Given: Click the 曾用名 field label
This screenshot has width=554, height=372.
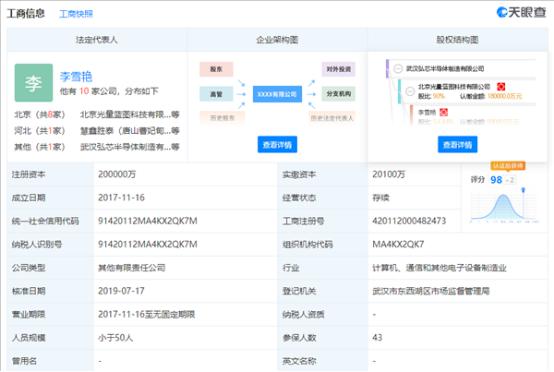Looking at the screenshot, I should 24,361.
